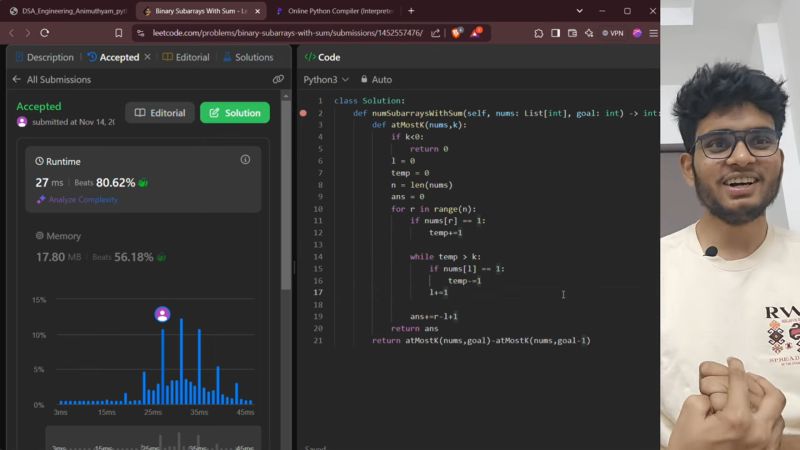Click the Code panel header

pyautogui.click(x=323, y=57)
